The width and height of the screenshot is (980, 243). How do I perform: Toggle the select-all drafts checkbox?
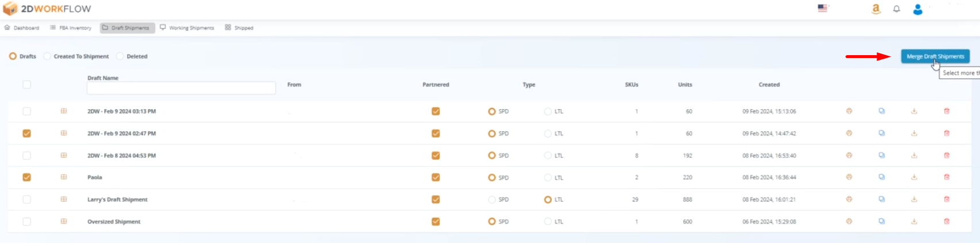[26, 84]
